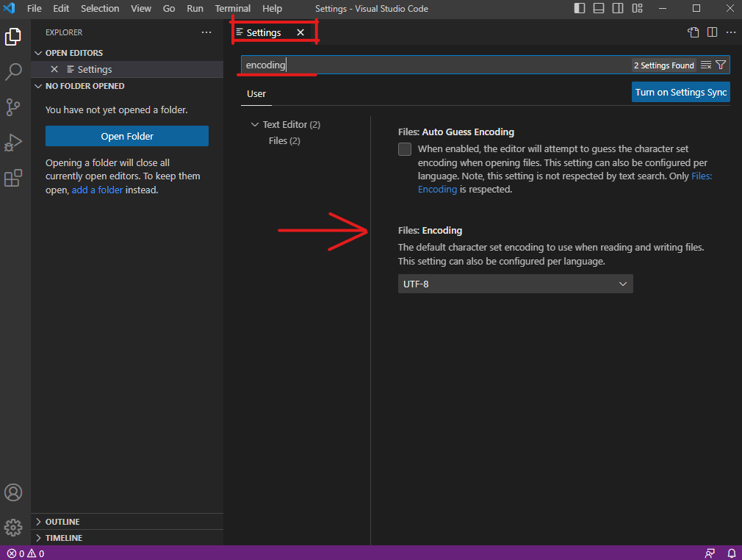This screenshot has width=742, height=560.
Task: Open Settings JSON file icon
Action: [693, 32]
